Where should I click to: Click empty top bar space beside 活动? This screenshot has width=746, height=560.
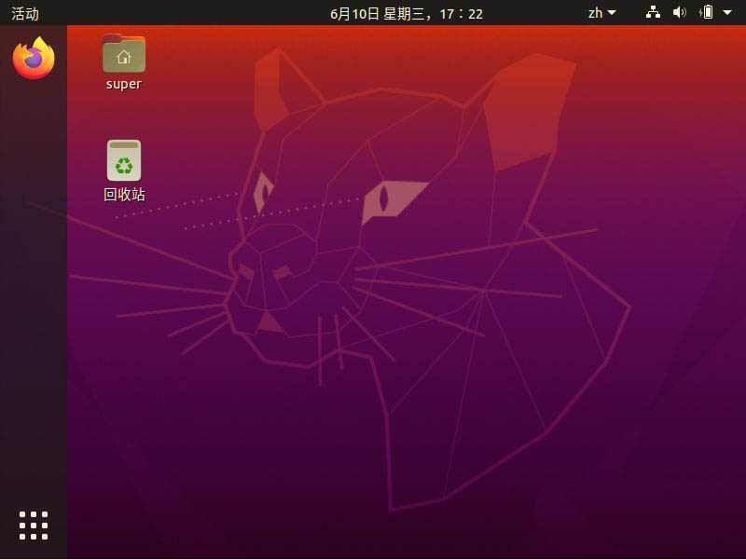pos(181,13)
